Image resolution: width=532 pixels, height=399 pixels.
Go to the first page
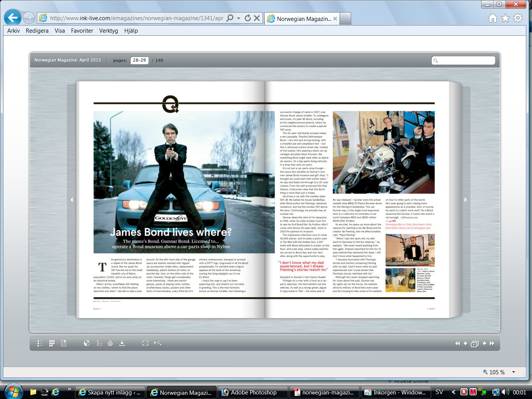click(457, 344)
